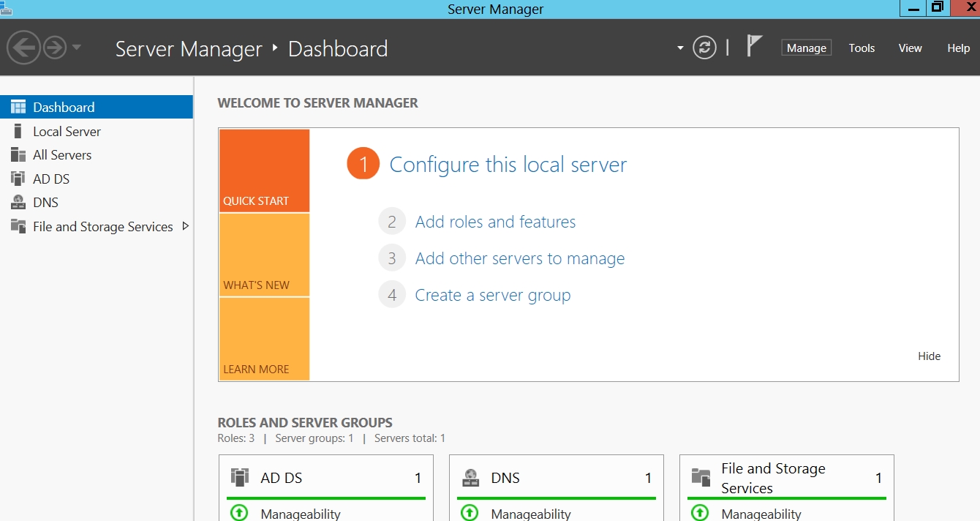Hide the welcome panel
Viewport: 980px width, 521px height.
pyautogui.click(x=929, y=356)
